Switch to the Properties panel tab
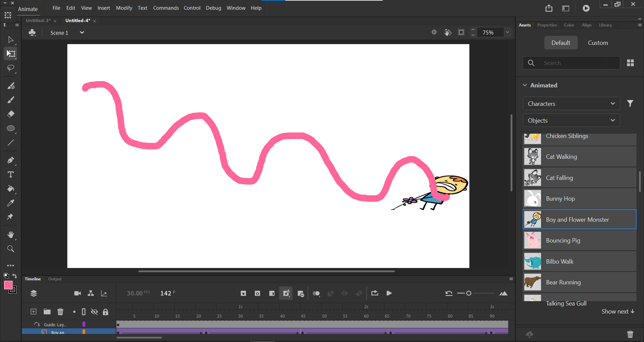The width and height of the screenshot is (644, 342). click(547, 25)
